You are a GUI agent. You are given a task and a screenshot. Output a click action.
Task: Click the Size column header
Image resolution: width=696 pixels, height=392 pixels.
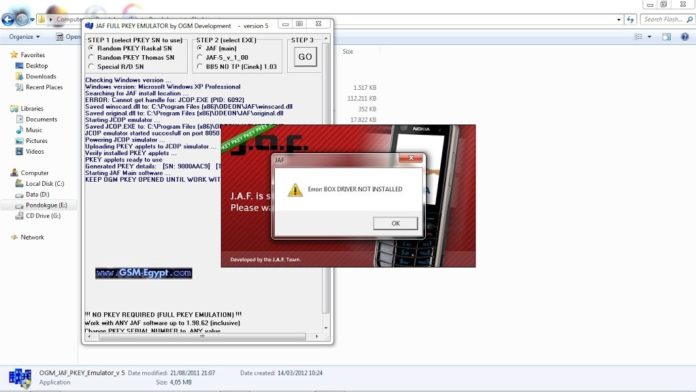point(348,52)
